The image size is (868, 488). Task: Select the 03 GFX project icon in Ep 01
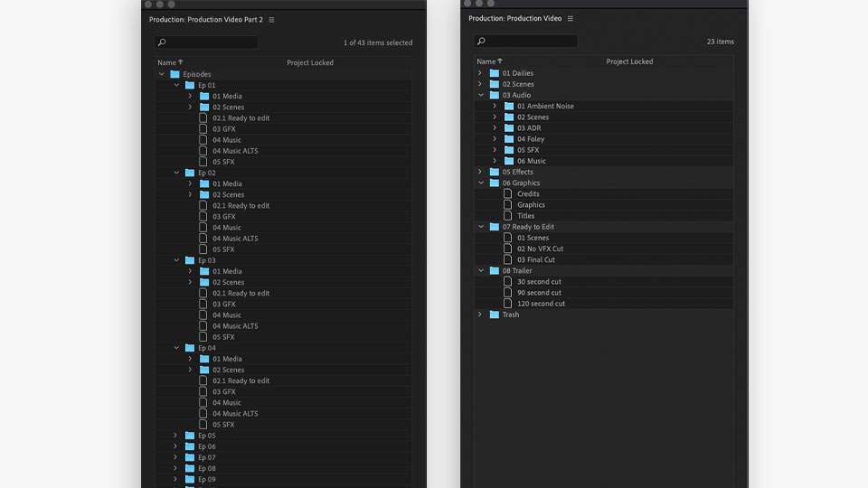click(203, 129)
